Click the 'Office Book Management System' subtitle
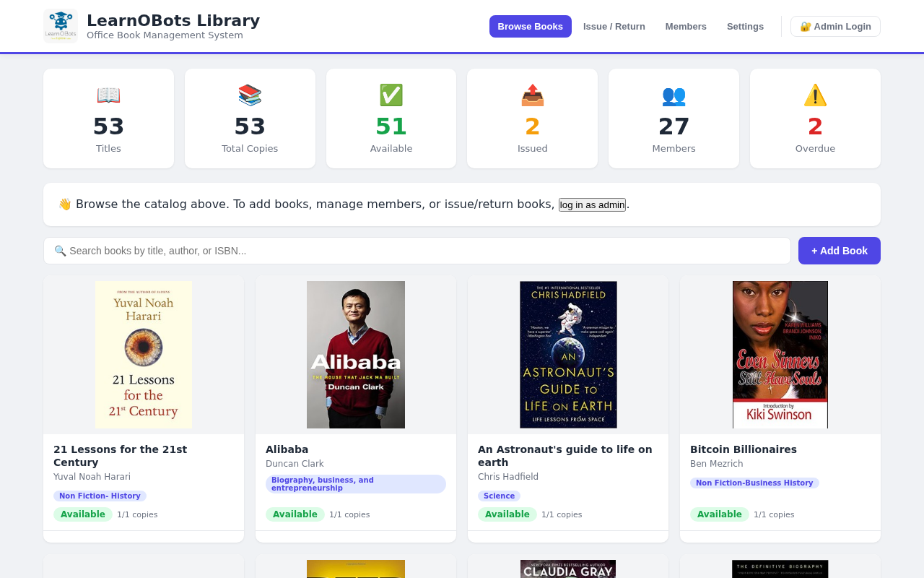924x578 pixels. point(165,35)
